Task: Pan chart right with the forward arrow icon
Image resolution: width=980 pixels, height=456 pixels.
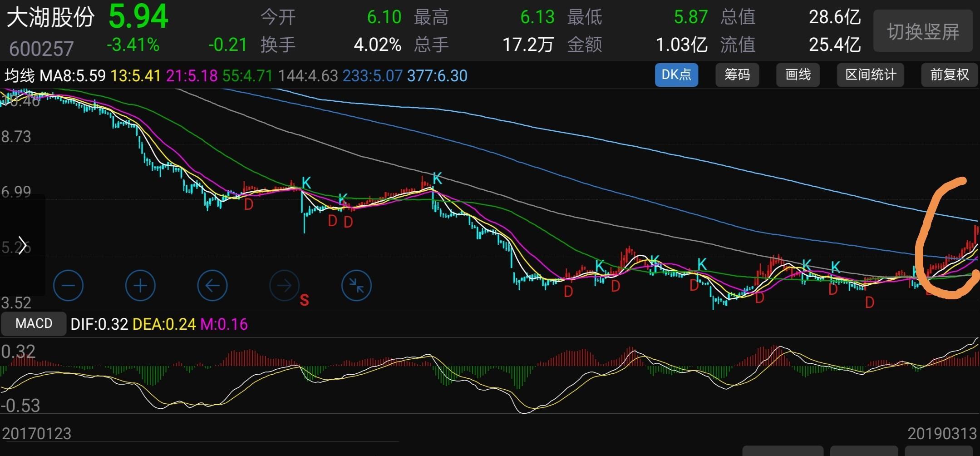Action: point(284,285)
